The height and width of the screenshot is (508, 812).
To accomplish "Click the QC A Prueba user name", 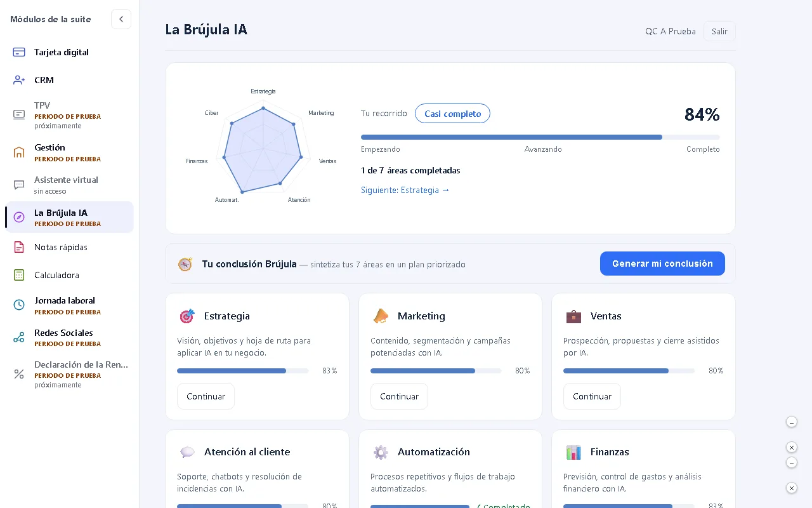I will click(x=671, y=31).
